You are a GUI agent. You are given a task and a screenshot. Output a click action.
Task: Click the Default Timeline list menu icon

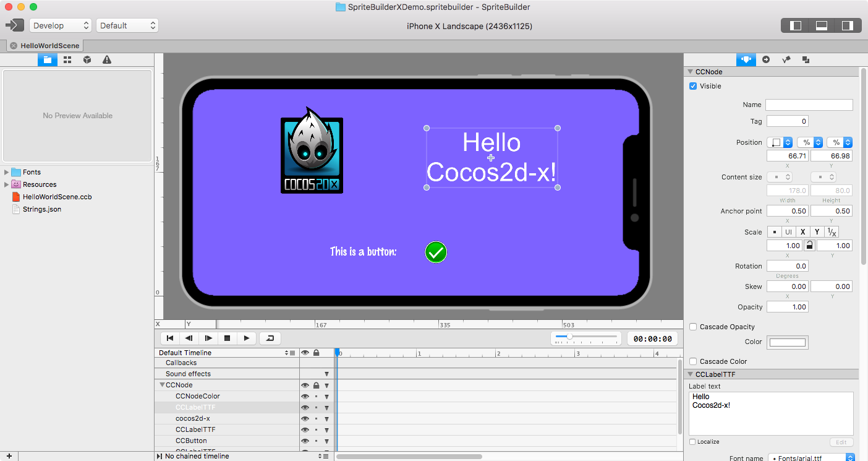pos(291,353)
